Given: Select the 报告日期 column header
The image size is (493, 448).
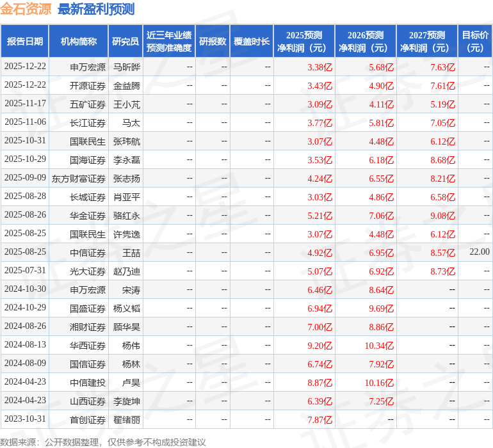Looking at the screenshot, I should point(25,41).
